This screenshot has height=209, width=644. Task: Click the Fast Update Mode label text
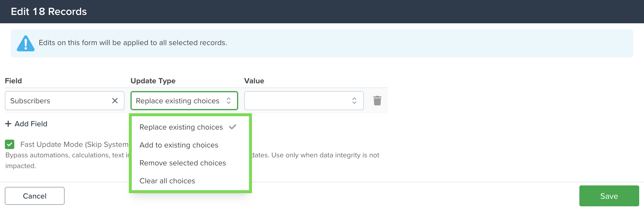point(74,145)
